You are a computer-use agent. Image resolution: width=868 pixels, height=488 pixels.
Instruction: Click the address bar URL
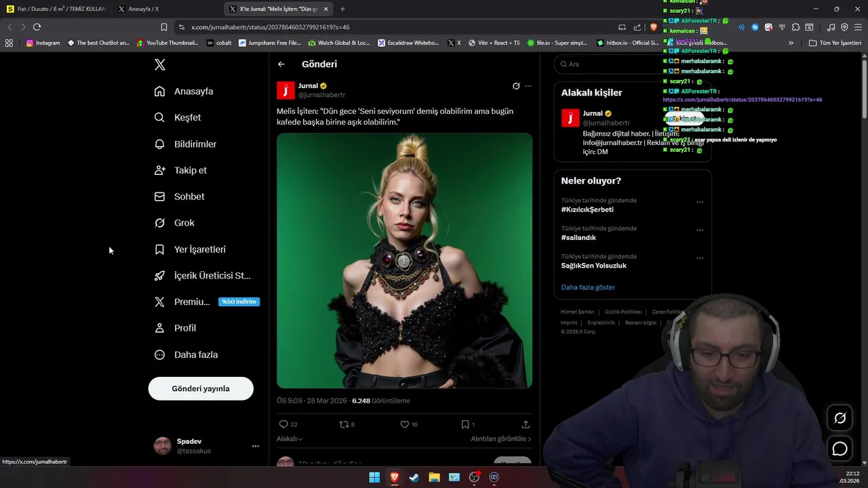click(271, 27)
